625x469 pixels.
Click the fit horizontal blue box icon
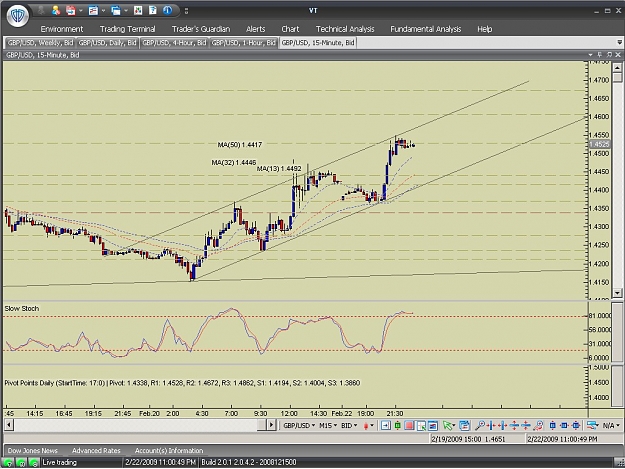pyautogui.click(x=564, y=426)
